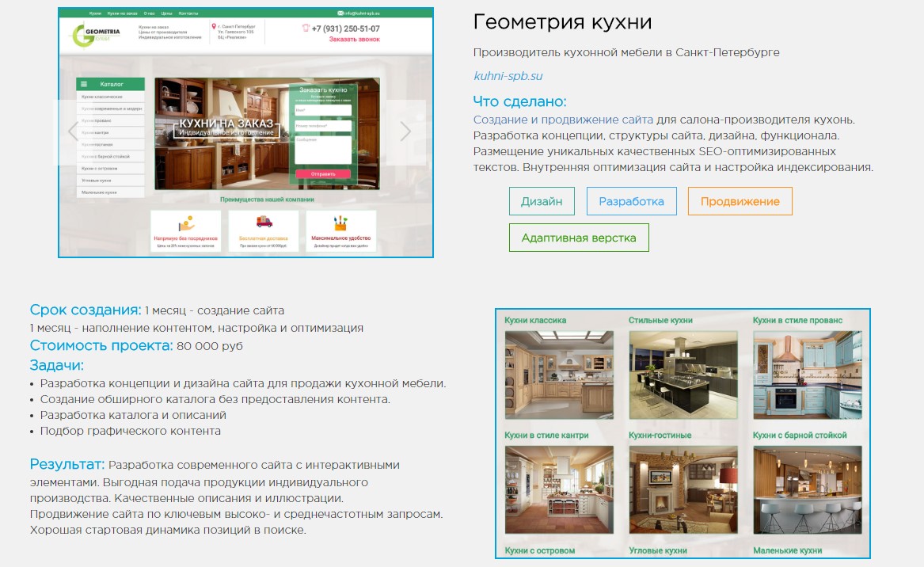Screen dimensions: 924x567
Task: Click the hand-with-coins icon in advantages
Action: pyautogui.click(x=186, y=224)
